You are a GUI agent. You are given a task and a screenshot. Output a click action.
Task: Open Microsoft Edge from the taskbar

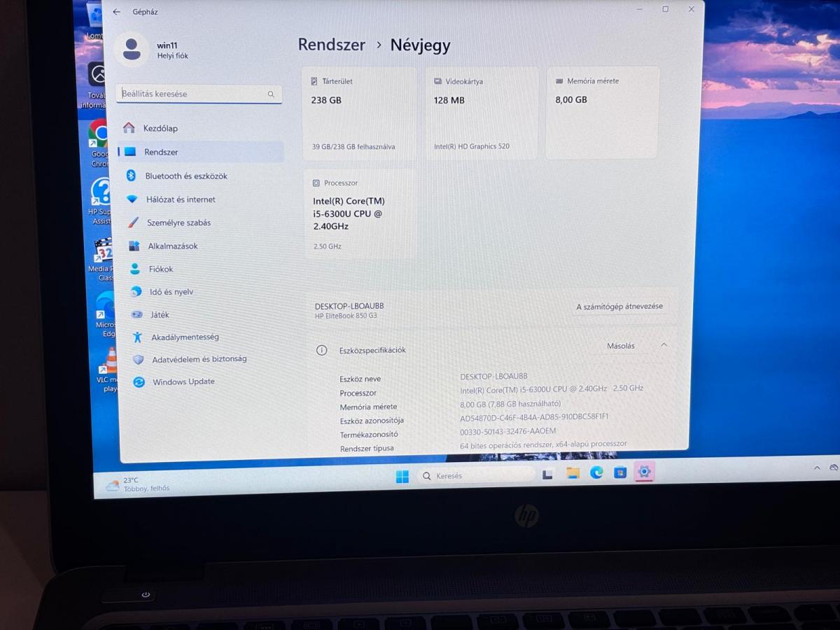pos(596,472)
